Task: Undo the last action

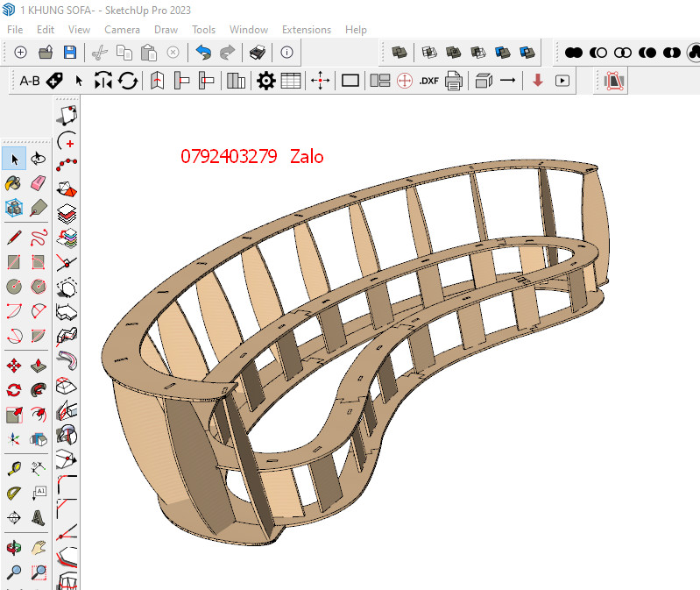Action: [203, 53]
